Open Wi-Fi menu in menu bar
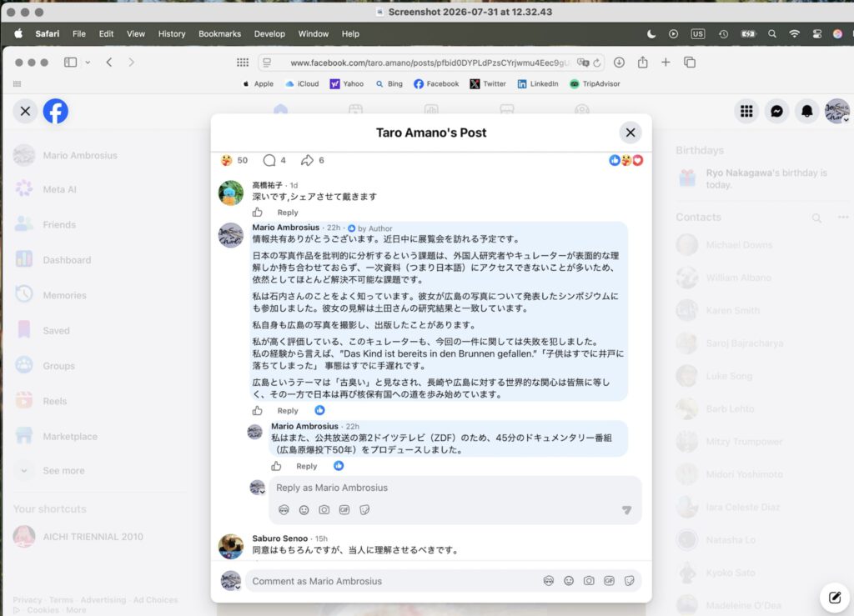The width and height of the screenshot is (854, 616). (x=794, y=33)
